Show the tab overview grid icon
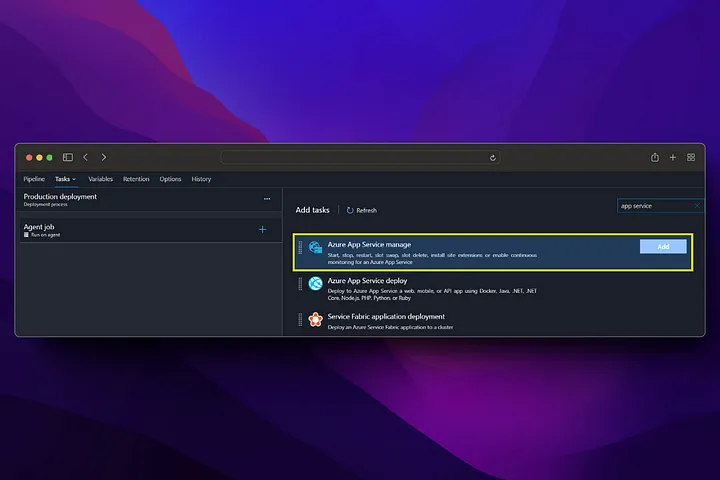 691,158
